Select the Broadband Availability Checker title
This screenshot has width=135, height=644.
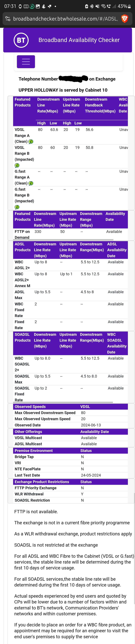coord(79,40)
